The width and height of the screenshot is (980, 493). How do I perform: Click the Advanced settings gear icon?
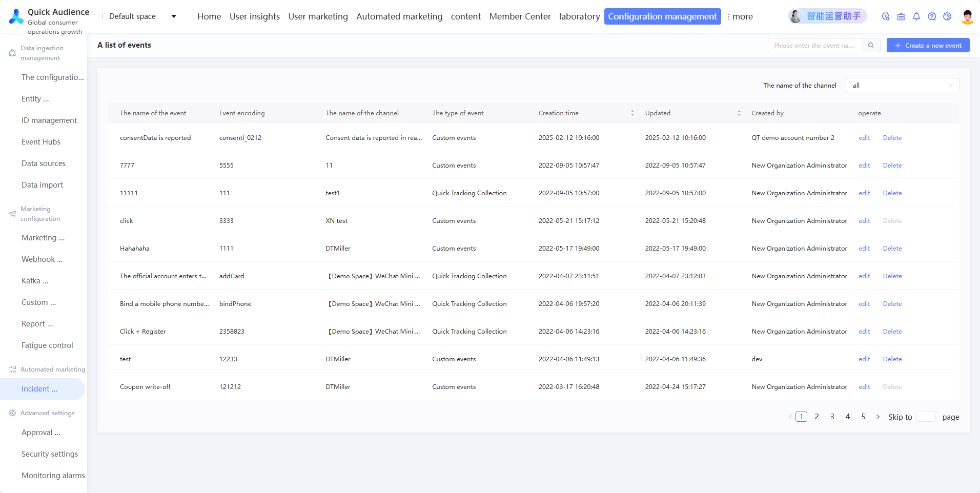[12, 413]
